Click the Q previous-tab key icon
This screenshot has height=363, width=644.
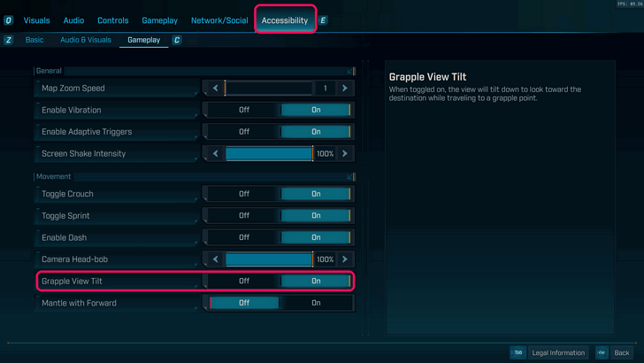coord(8,20)
